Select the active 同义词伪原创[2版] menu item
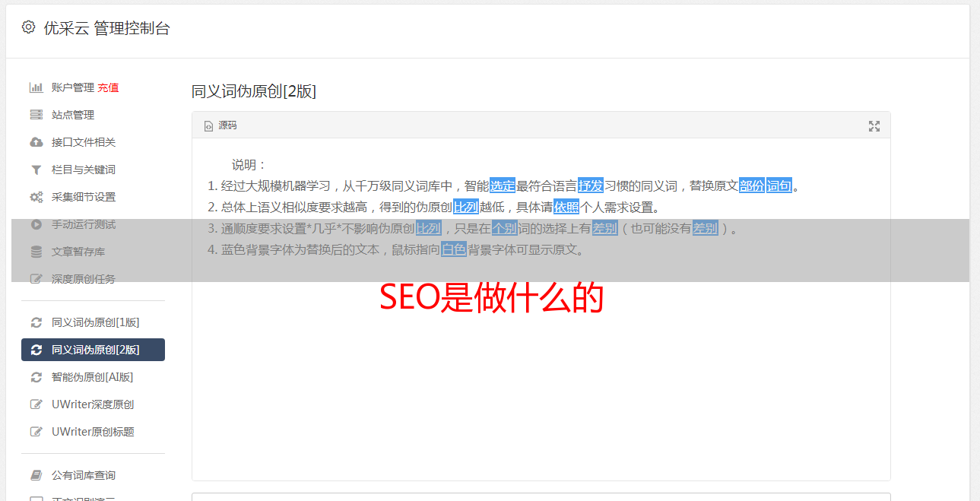The height and width of the screenshot is (501, 980). pyautogui.click(x=93, y=350)
